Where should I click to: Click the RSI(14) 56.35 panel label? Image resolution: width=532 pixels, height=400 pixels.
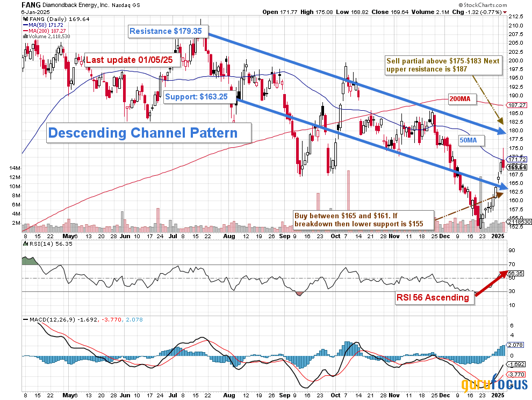coord(50,244)
